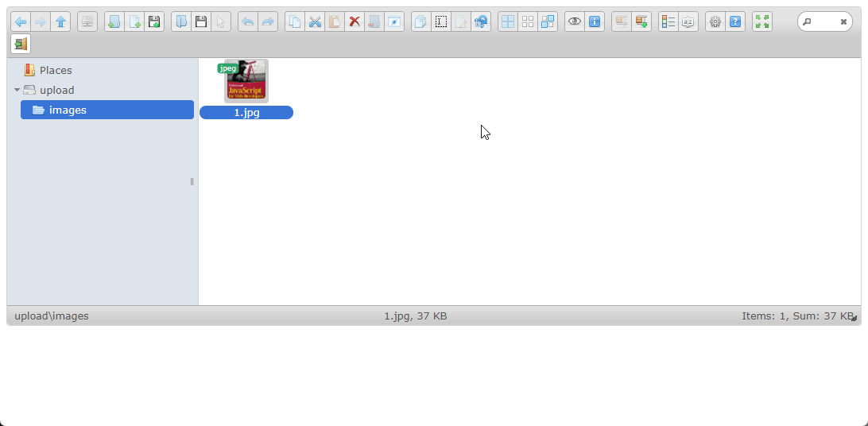Switch to list view

click(x=668, y=21)
